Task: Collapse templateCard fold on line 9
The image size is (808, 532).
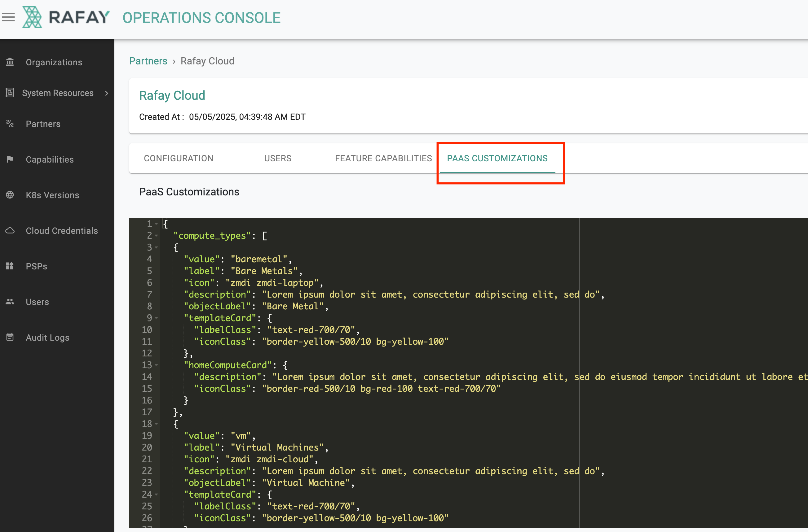Action: click(x=156, y=318)
